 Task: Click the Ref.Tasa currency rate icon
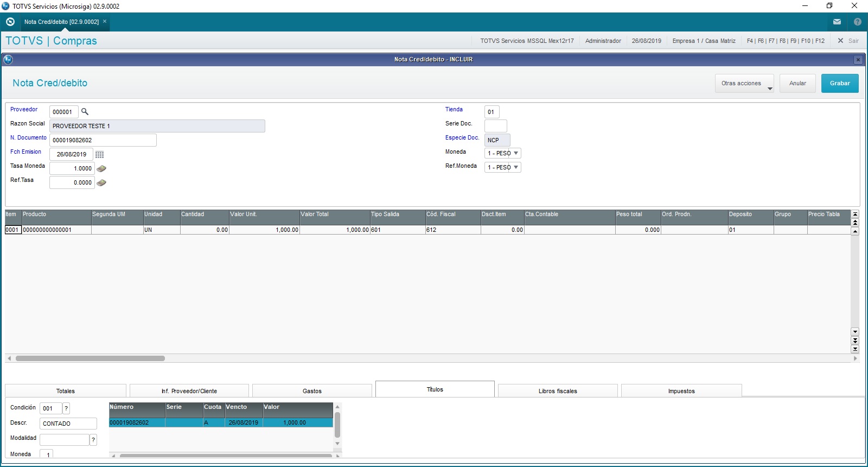[101, 183]
